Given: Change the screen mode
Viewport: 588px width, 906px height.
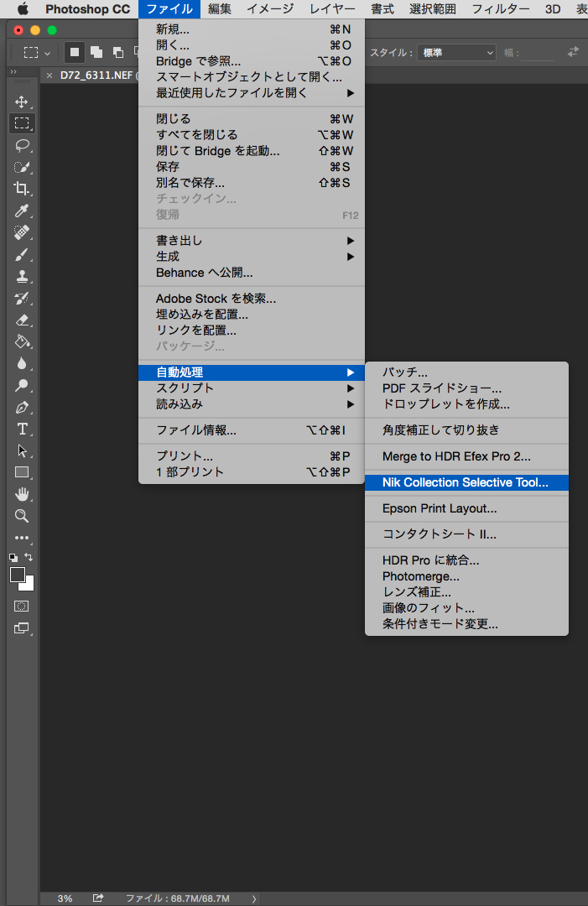Looking at the screenshot, I should (x=21, y=628).
